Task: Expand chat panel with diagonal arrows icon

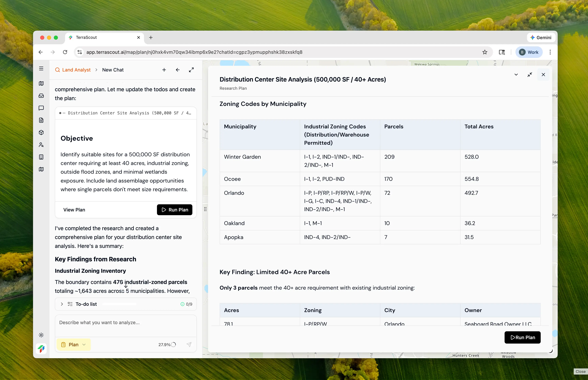Action: 191,70
